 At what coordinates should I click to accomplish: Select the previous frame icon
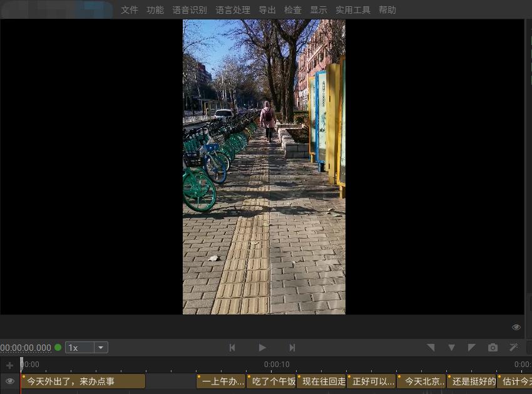click(x=232, y=348)
